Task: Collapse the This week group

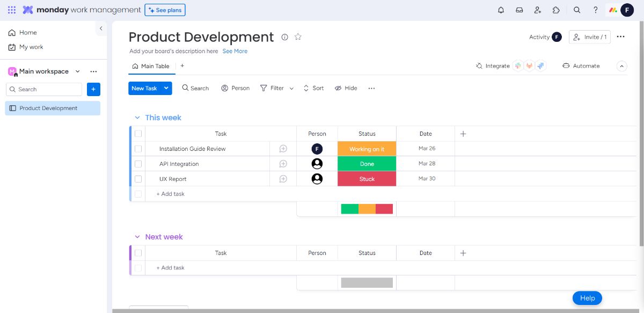Action: click(137, 118)
